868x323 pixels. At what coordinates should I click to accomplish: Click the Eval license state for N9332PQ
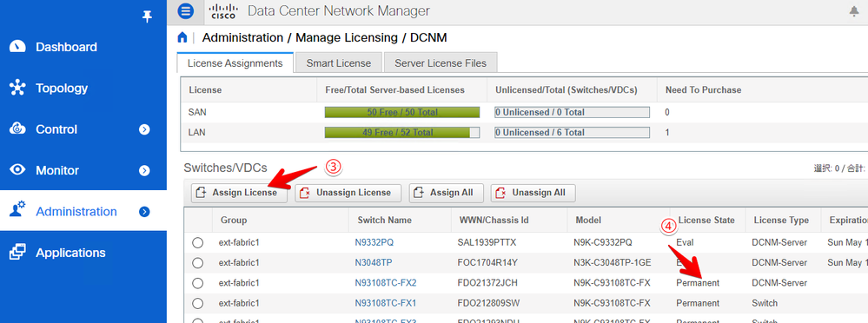point(685,242)
